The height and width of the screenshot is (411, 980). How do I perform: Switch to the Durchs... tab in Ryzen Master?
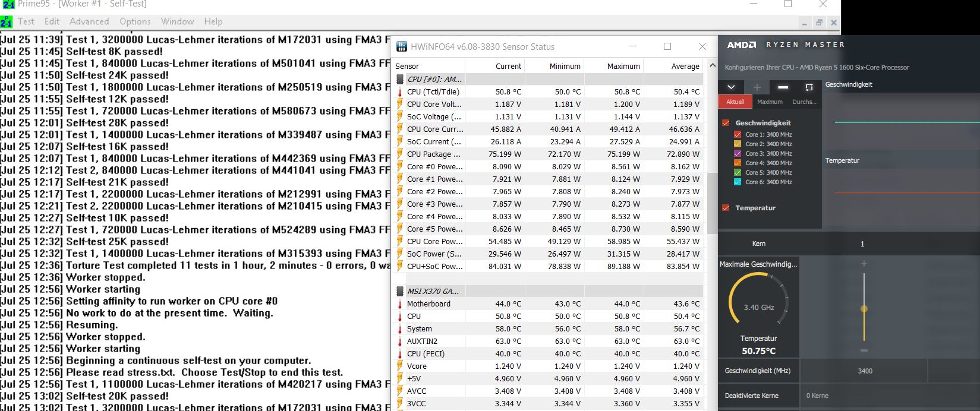point(804,102)
